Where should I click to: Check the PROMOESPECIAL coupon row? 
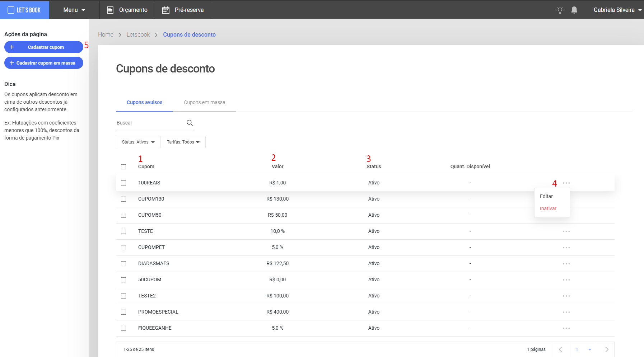pyautogui.click(x=123, y=312)
